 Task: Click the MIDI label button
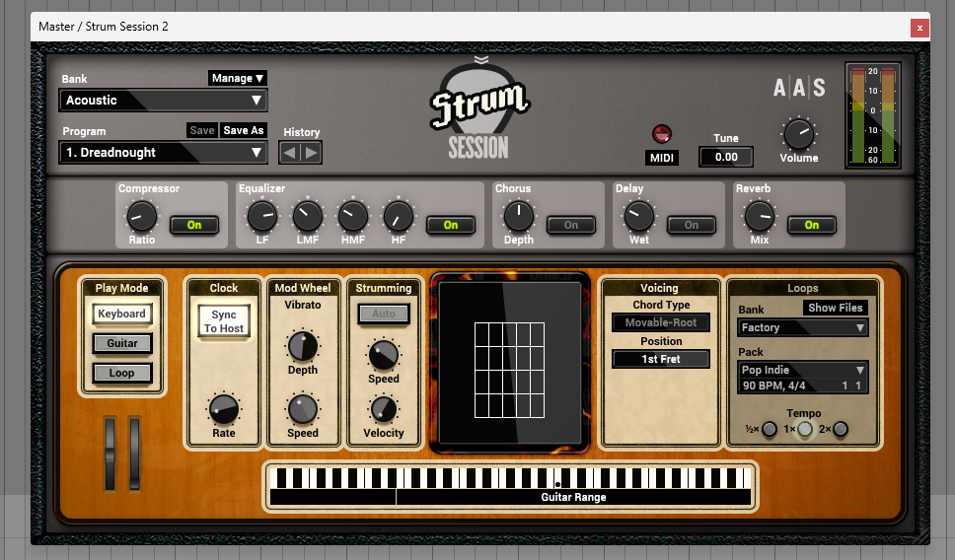pyautogui.click(x=661, y=158)
